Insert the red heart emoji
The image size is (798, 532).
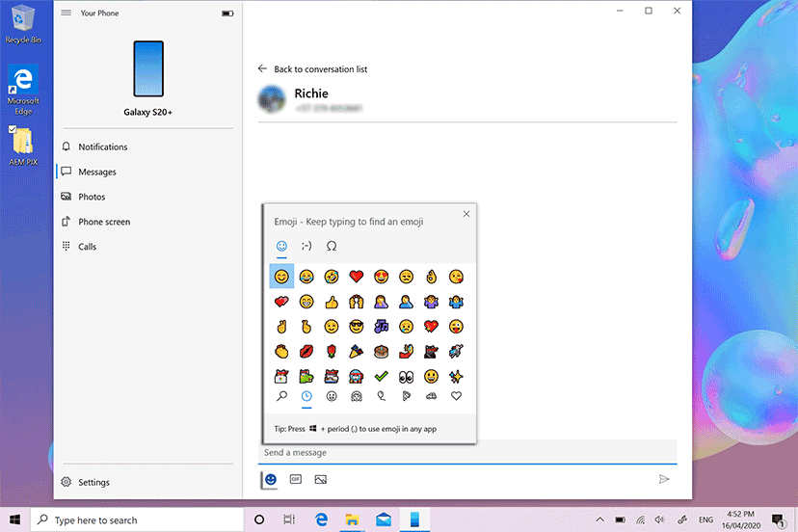coord(357,277)
